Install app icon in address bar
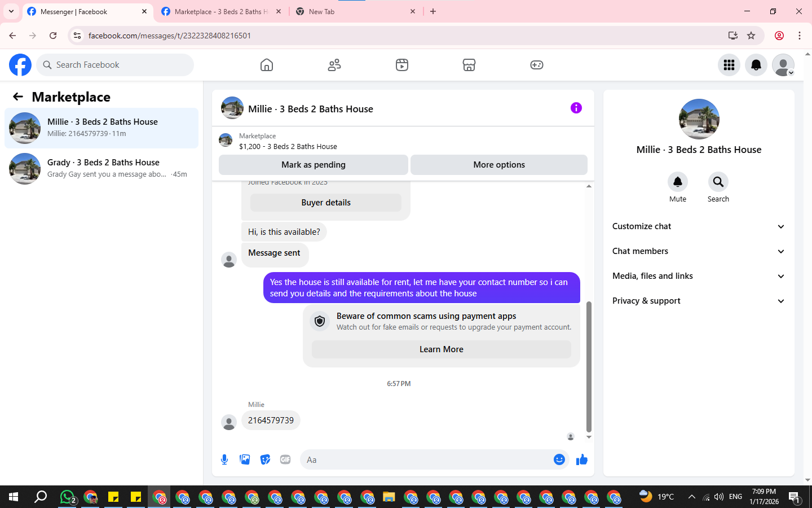Viewport: 812px width, 508px height. coord(732,36)
